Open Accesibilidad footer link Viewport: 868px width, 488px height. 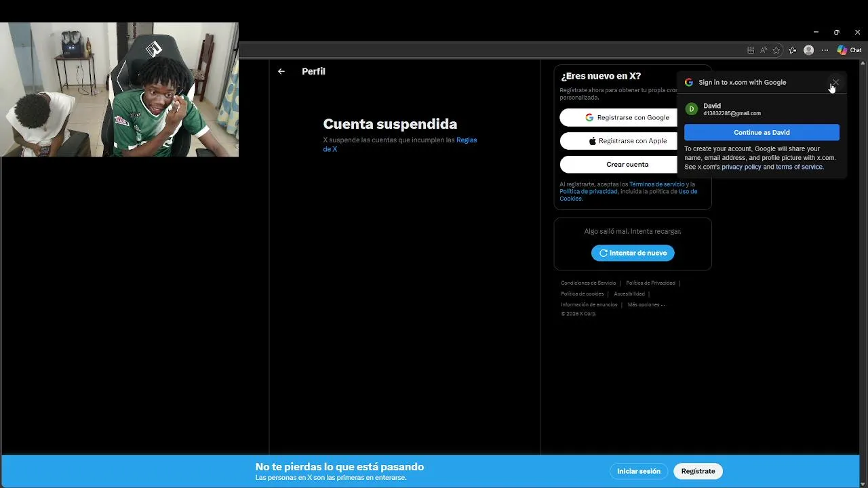click(x=629, y=293)
